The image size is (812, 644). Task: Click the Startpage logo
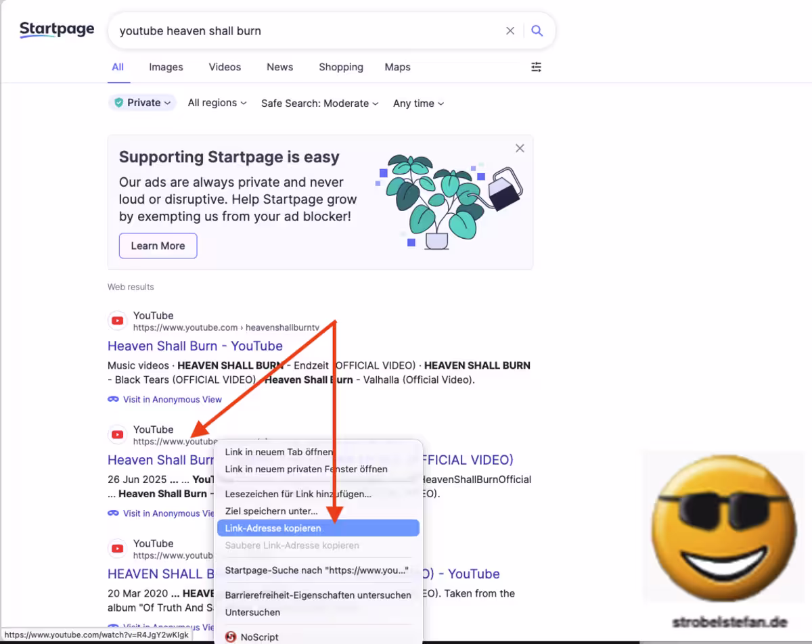point(57,30)
